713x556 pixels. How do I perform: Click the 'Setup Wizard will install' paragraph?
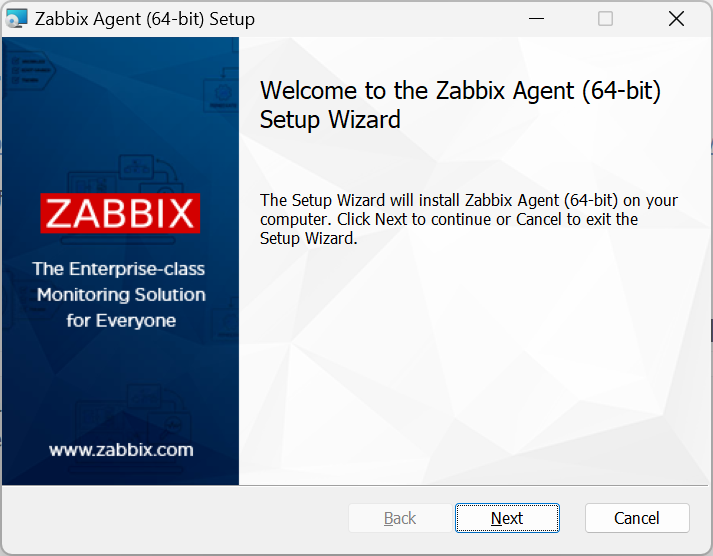coord(469,219)
